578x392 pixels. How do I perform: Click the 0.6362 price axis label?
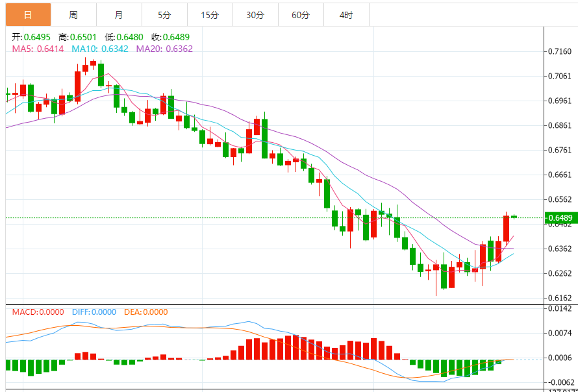(x=560, y=249)
